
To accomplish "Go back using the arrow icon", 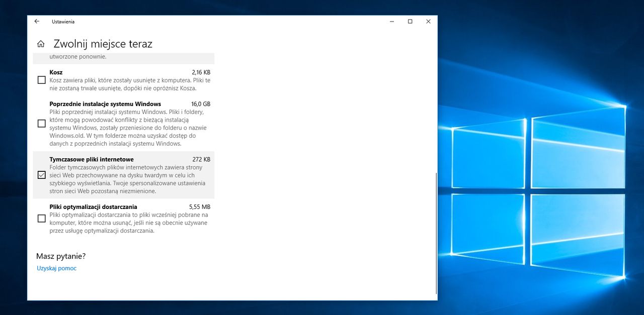I will (37, 22).
